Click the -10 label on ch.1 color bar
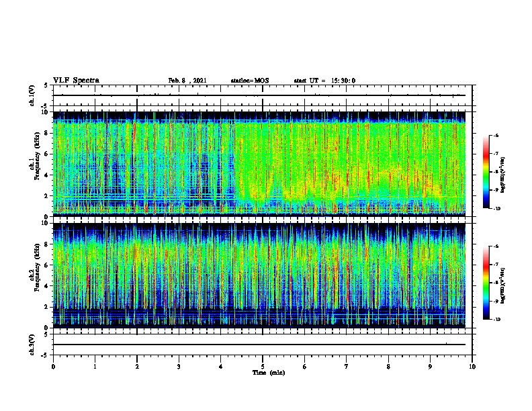 coord(496,209)
